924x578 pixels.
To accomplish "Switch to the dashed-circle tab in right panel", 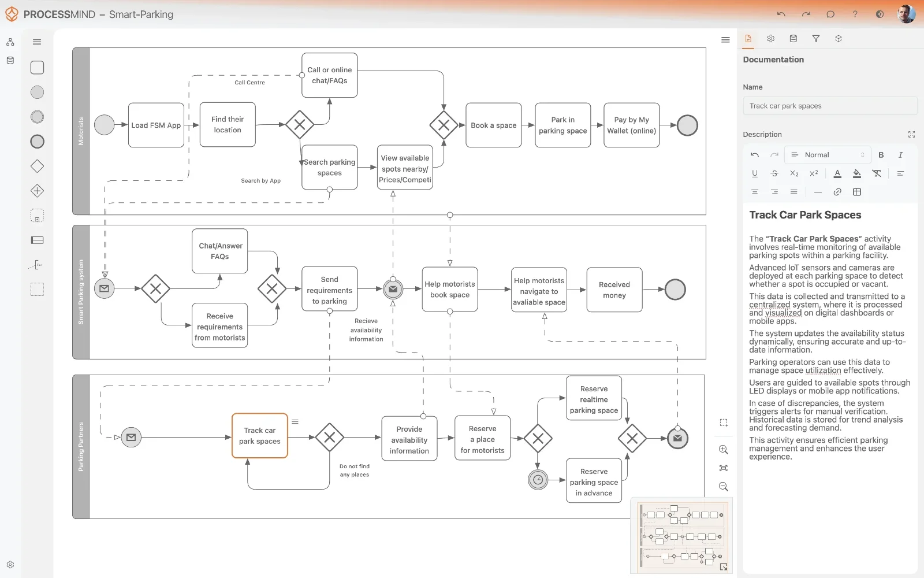I will click(x=839, y=39).
